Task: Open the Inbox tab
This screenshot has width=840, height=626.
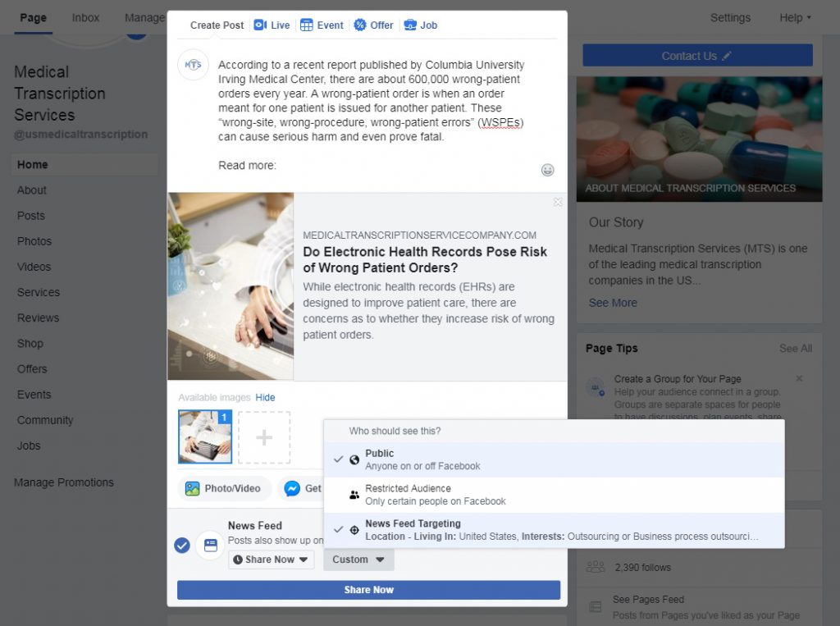Action: click(85, 18)
